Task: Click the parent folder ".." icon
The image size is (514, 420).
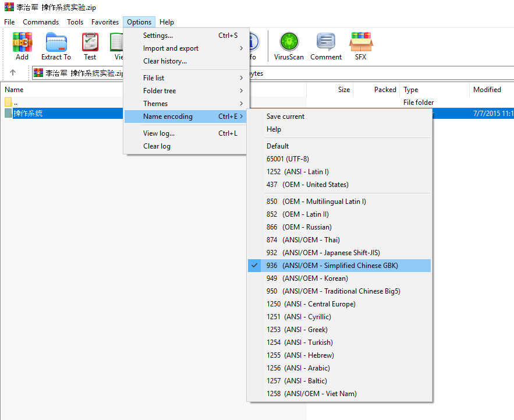Action: coord(8,102)
